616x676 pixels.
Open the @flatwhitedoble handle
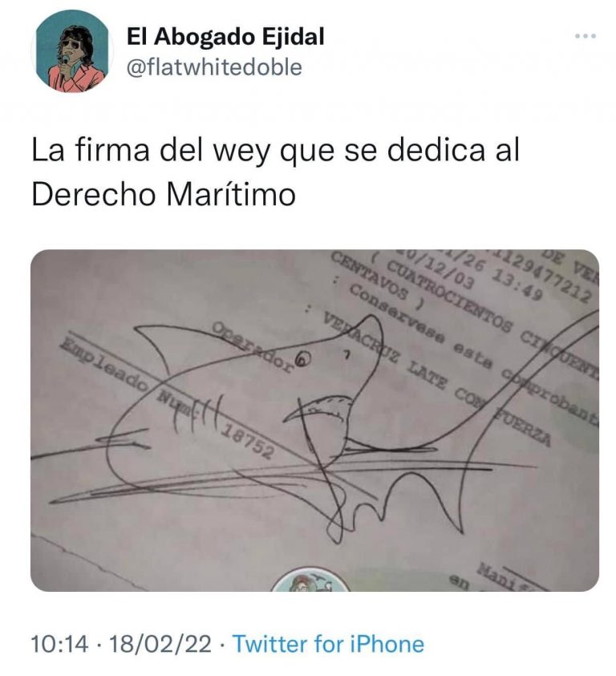pyautogui.click(x=214, y=67)
